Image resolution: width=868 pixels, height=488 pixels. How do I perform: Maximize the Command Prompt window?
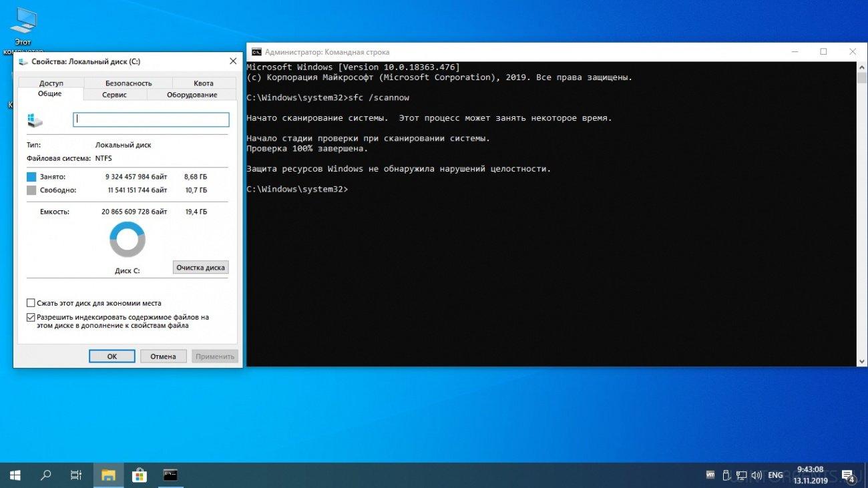(823, 51)
